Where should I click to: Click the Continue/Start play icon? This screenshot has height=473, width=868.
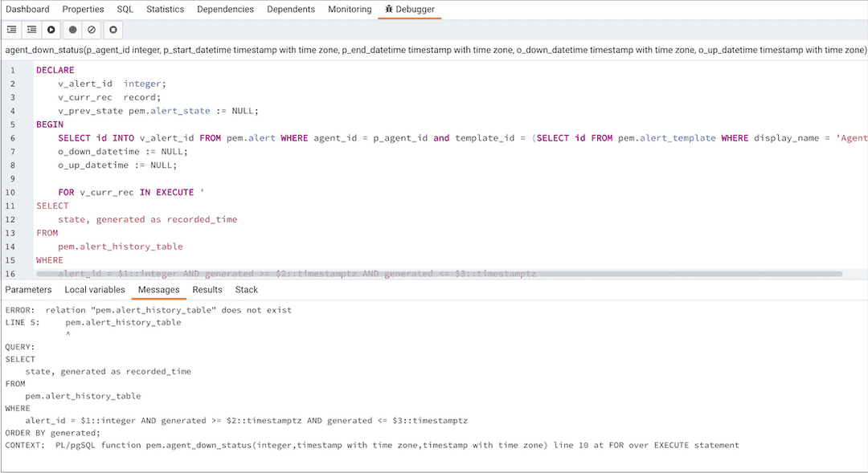click(x=51, y=30)
